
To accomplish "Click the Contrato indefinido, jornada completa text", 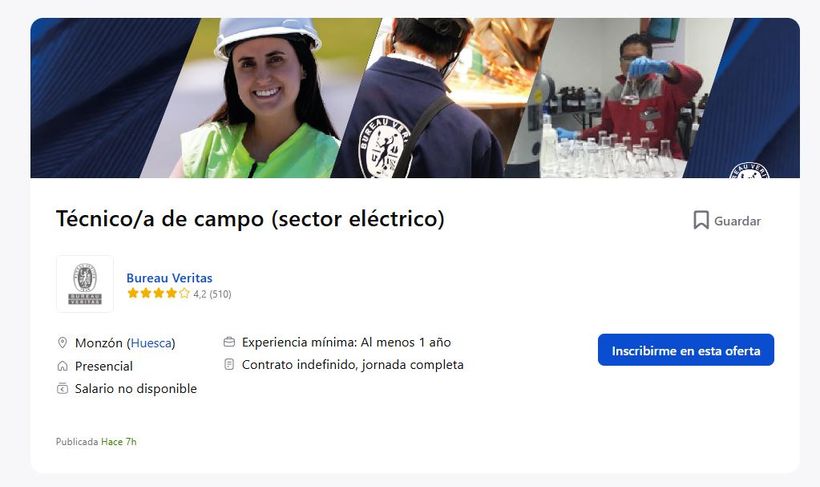I will [x=352, y=365].
